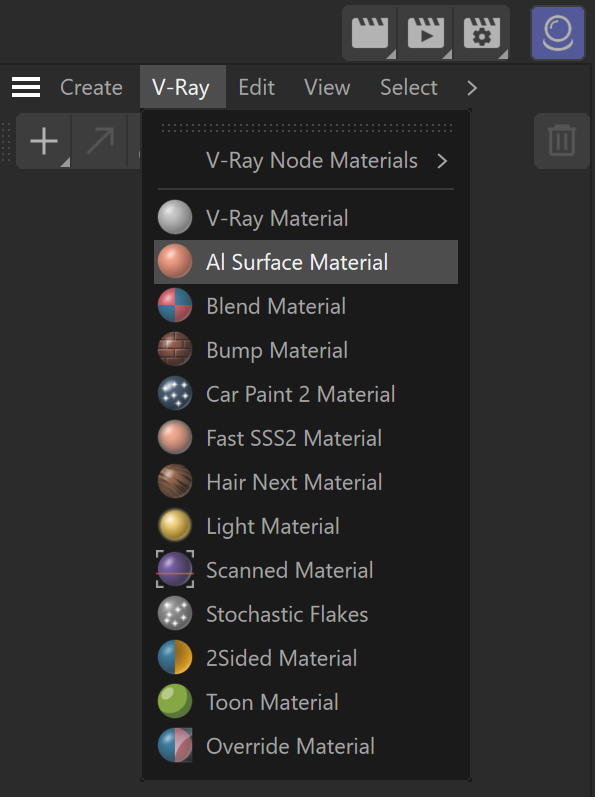The height and width of the screenshot is (797, 595).
Task: Show more menus with the chevron arrow
Action: click(x=472, y=88)
